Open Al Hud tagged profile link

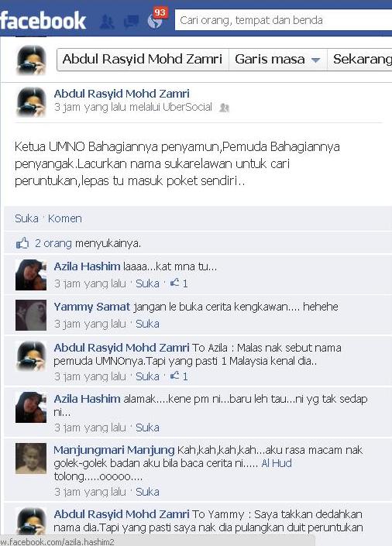(x=277, y=463)
